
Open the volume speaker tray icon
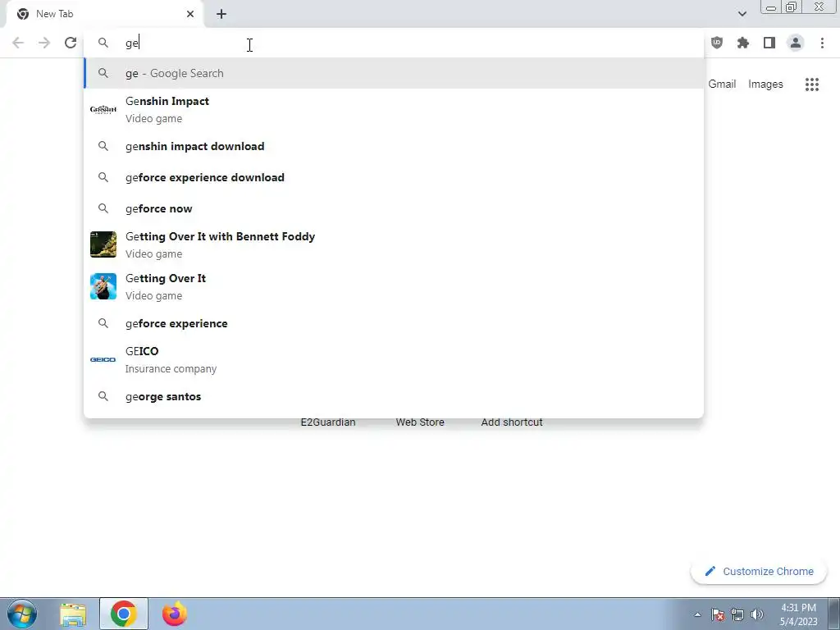[x=757, y=614]
